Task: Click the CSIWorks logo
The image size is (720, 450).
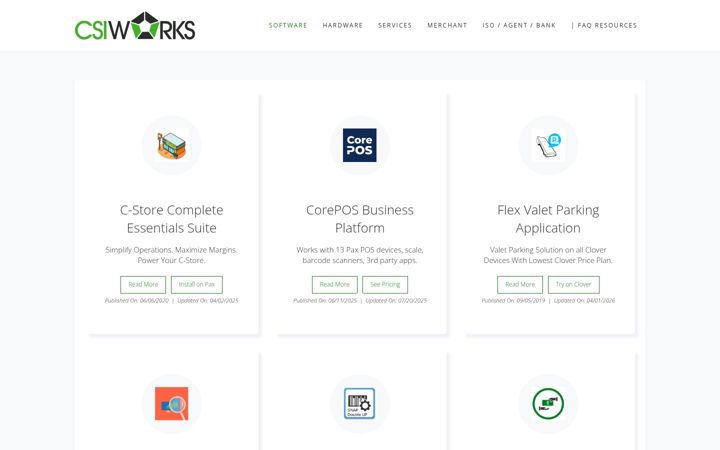Action: click(135, 26)
